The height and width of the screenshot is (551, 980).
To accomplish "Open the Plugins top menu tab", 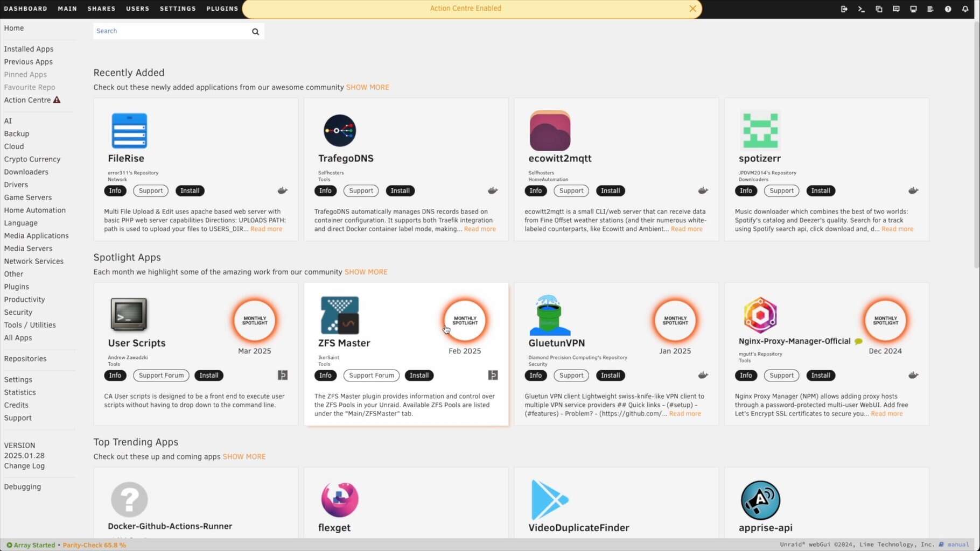I will (222, 9).
